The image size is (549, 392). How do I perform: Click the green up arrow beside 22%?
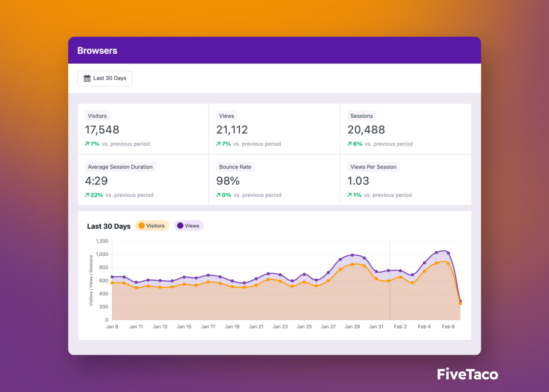(87, 195)
